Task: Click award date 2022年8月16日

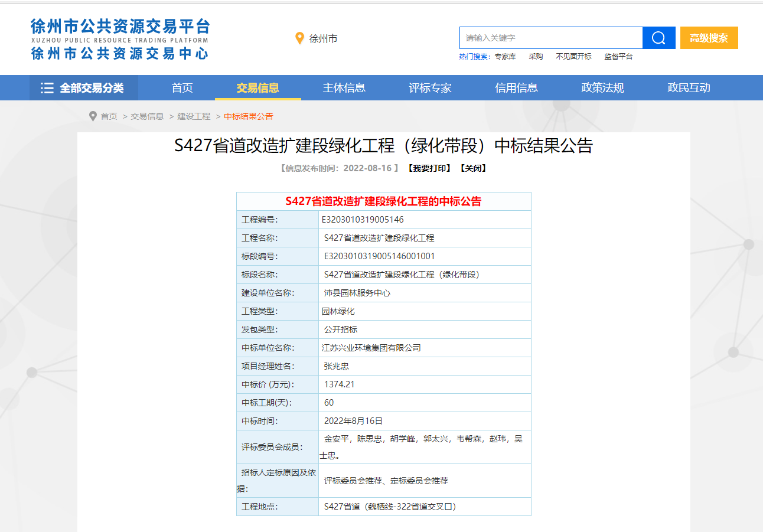Action: [353, 421]
